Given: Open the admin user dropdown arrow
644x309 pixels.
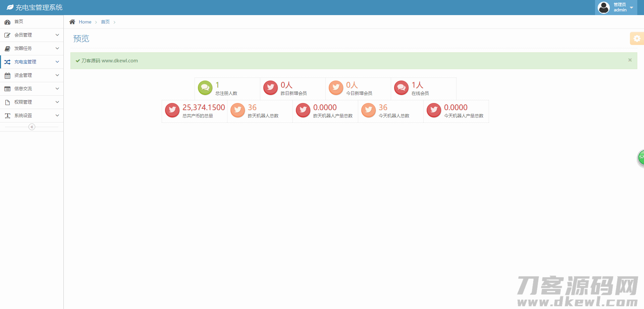Looking at the screenshot, I should coord(632,8).
